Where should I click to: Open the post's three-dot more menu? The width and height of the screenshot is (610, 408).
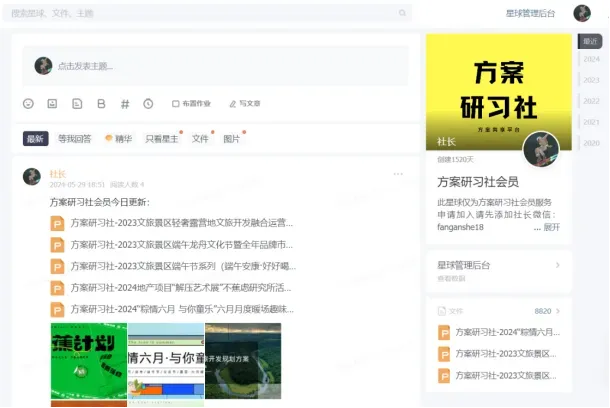[398, 174]
